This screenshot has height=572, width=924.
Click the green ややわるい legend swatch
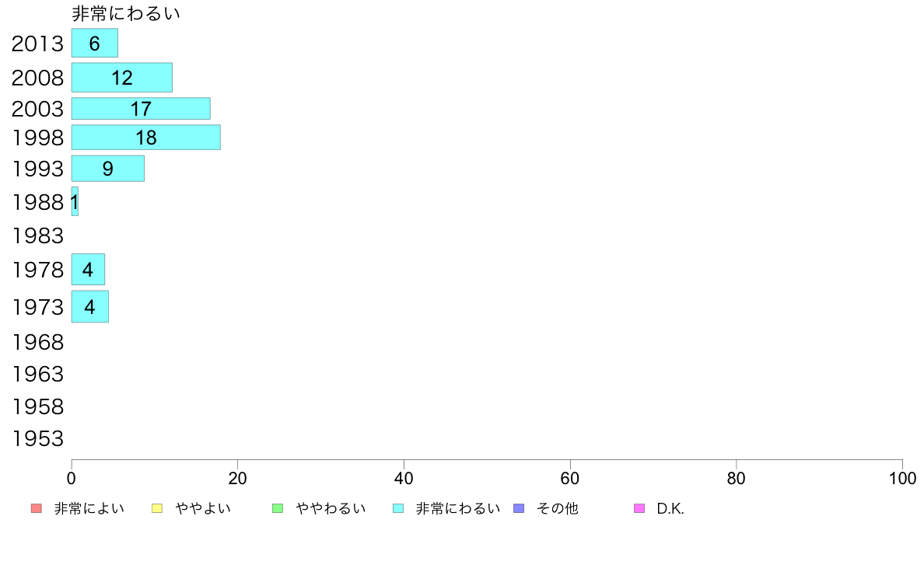[x=278, y=508]
